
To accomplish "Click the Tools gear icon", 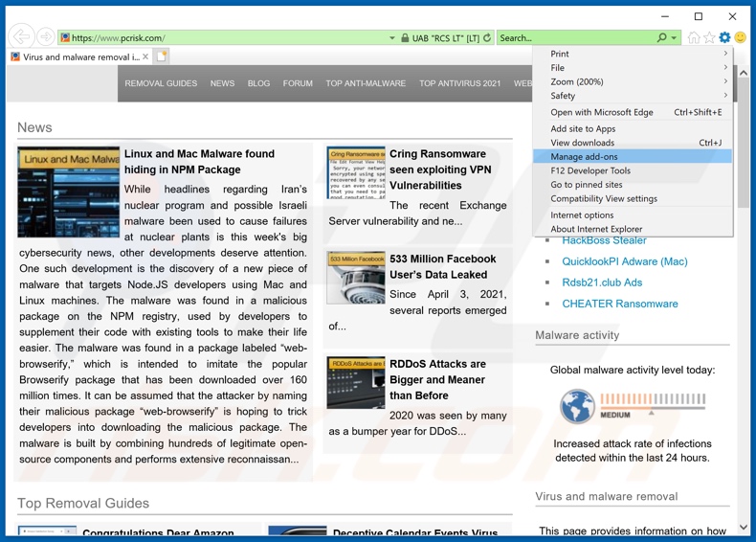I will coord(724,38).
